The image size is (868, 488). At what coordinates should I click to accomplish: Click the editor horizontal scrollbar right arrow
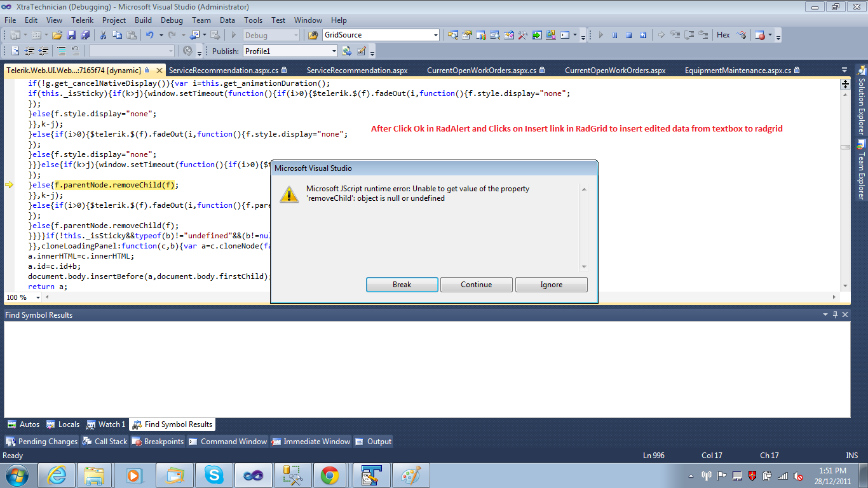coord(835,297)
